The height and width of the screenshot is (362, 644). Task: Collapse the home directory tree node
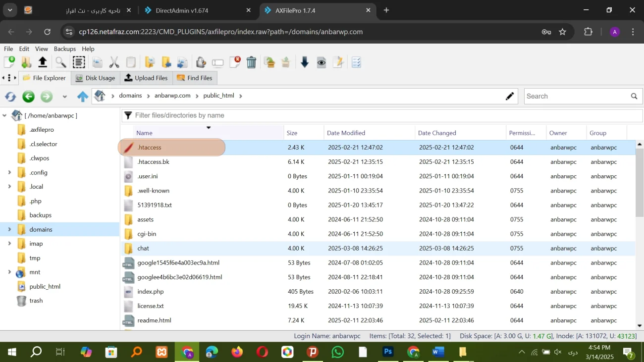[4, 115]
